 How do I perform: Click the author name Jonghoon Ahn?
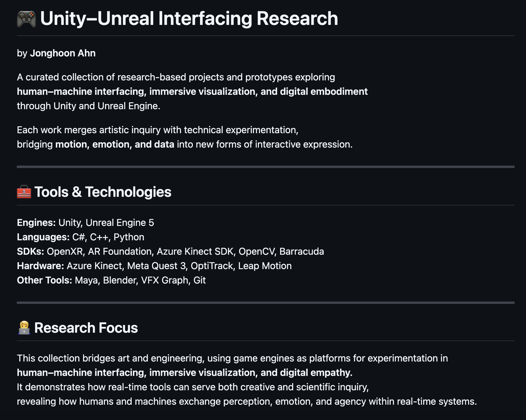pos(63,53)
